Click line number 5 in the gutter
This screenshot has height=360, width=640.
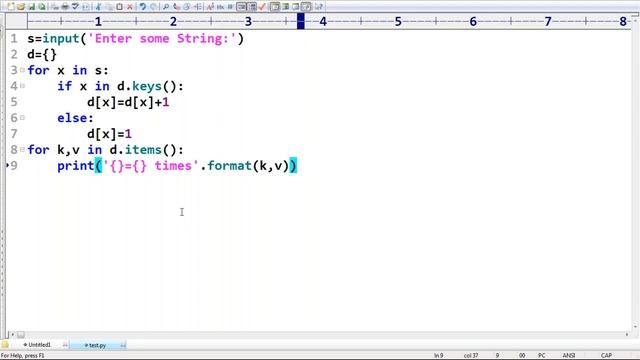(x=14, y=102)
